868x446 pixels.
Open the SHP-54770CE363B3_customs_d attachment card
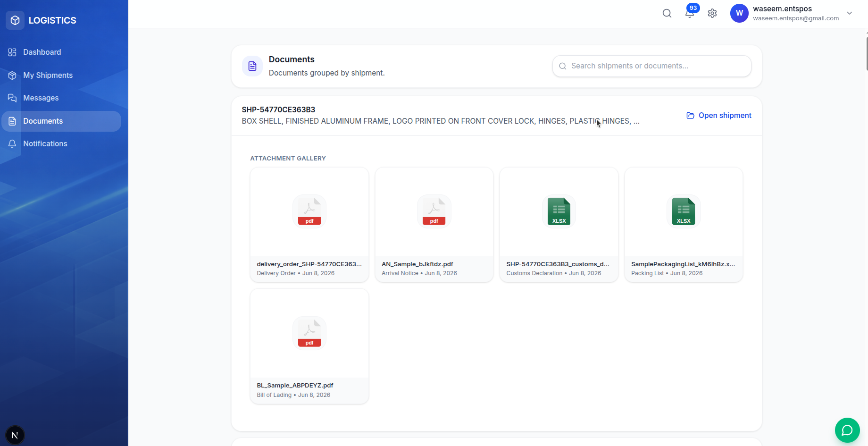pos(559,225)
